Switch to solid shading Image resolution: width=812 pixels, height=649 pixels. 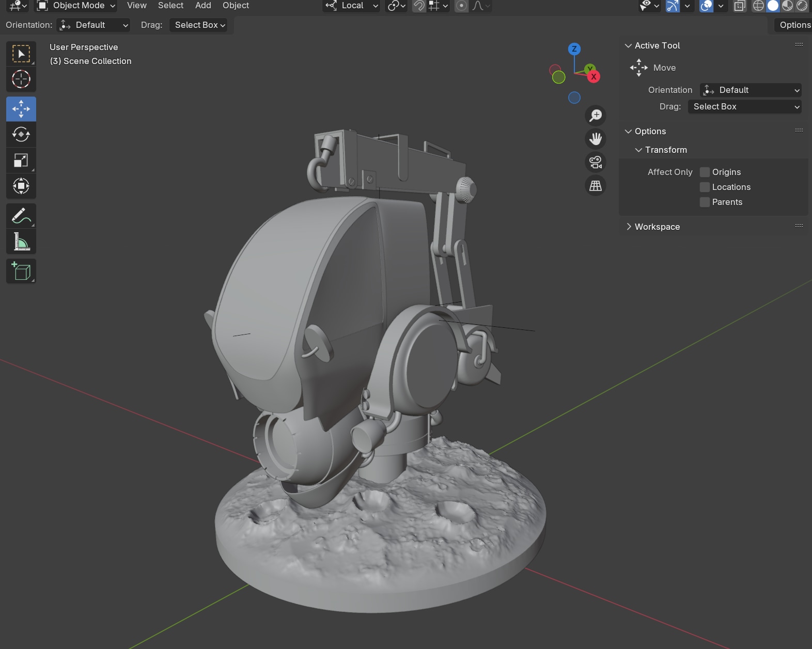(x=773, y=6)
